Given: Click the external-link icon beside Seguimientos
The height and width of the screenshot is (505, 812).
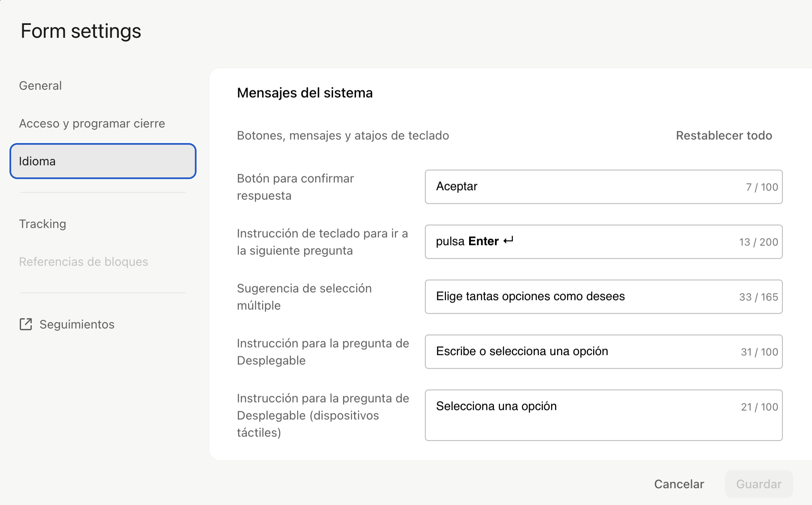Looking at the screenshot, I should click(26, 324).
